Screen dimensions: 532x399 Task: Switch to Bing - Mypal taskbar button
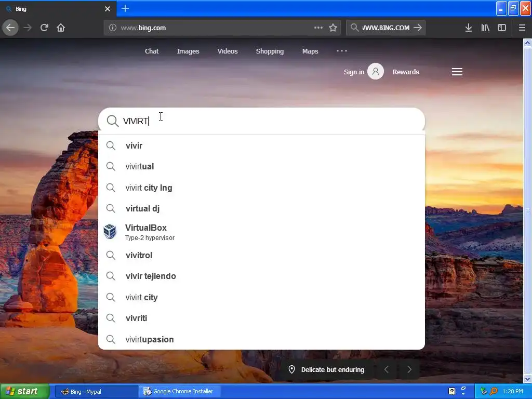96,392
